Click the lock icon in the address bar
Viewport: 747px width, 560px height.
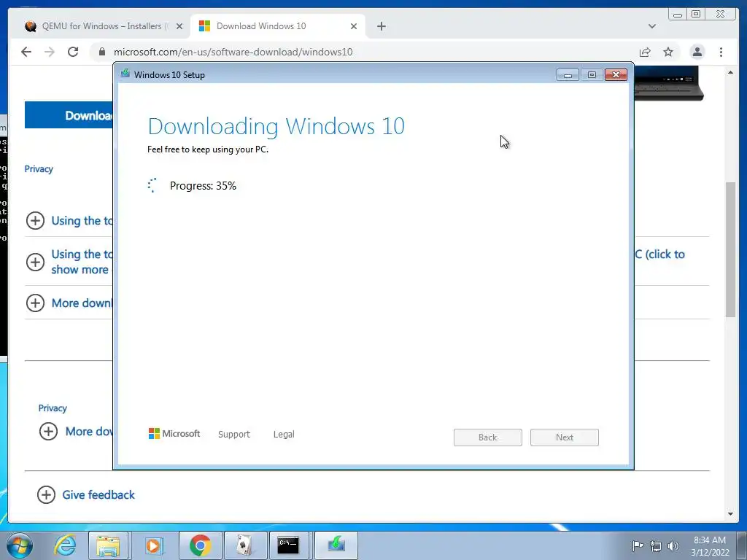pyautogui.click(x=102, y=52)
